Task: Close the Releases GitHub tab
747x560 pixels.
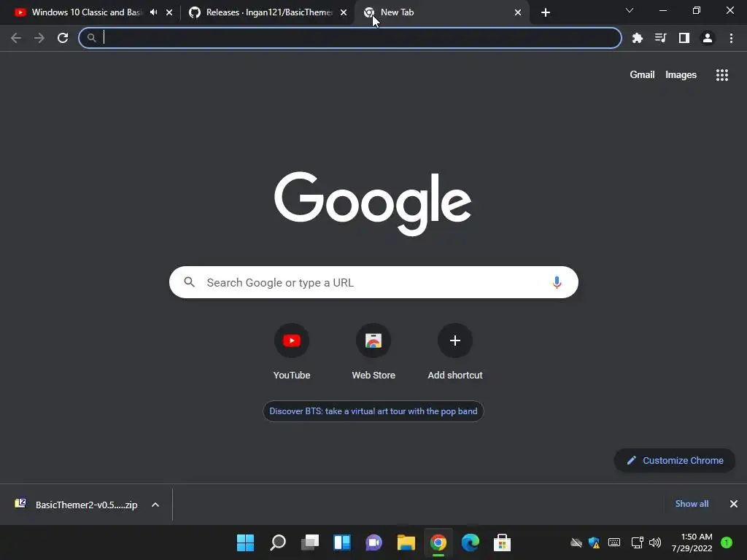Action: click(344, 12)
